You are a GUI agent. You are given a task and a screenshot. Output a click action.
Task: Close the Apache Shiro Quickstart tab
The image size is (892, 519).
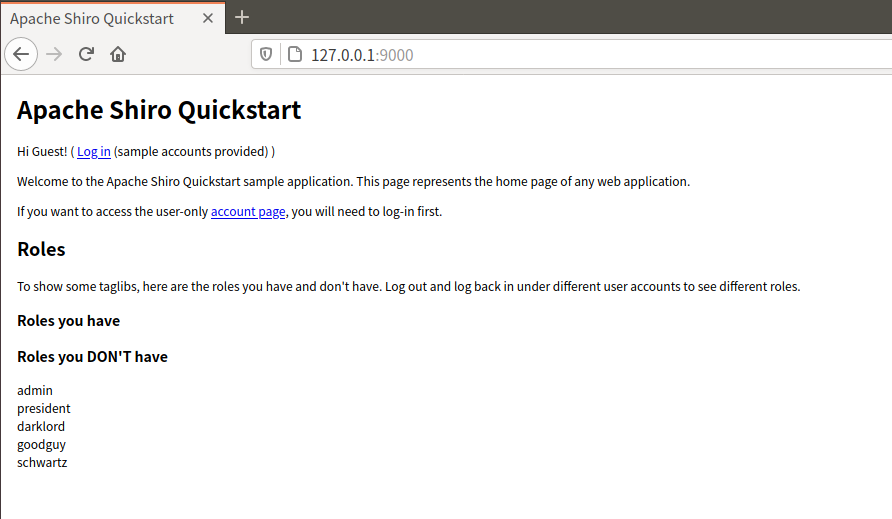click(x=208, y=18)
